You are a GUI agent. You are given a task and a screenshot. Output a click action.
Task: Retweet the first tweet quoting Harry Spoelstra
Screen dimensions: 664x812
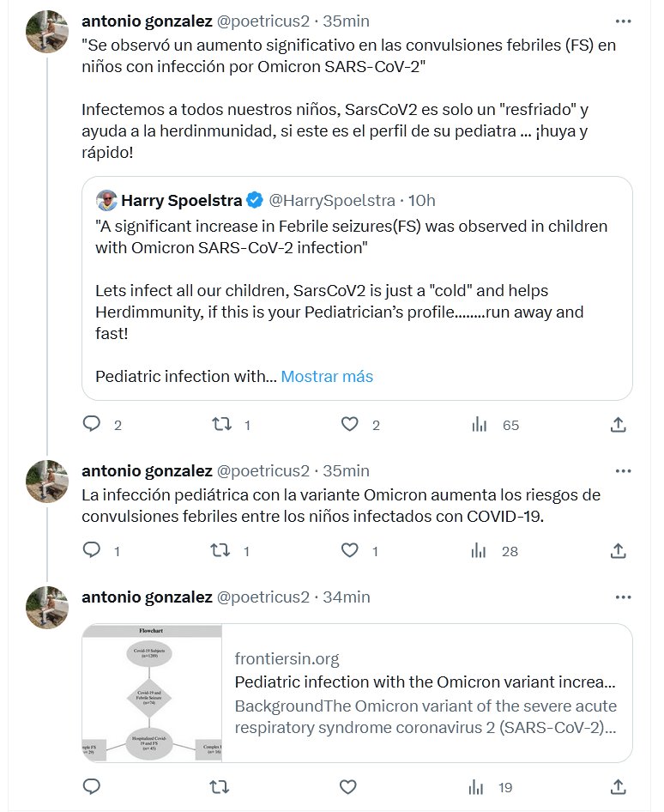[x=220, y=424]
